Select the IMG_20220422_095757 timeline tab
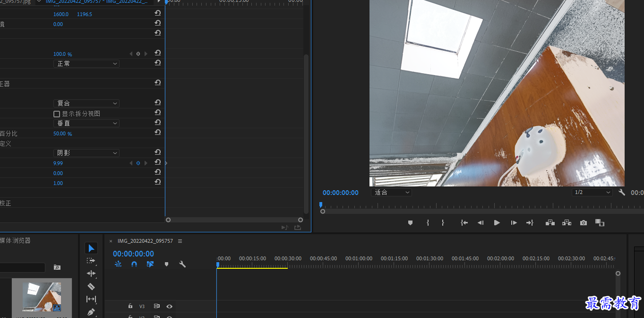 click(x=145, y=241)
